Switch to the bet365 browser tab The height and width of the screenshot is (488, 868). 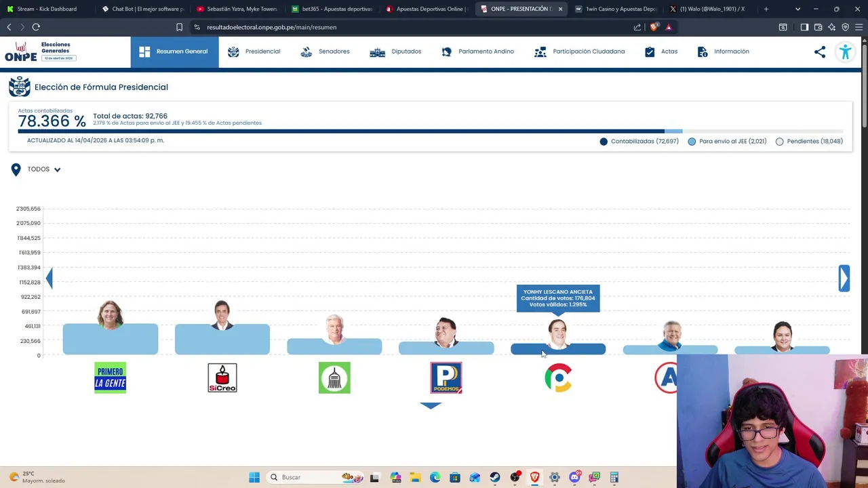click(332, 9)
